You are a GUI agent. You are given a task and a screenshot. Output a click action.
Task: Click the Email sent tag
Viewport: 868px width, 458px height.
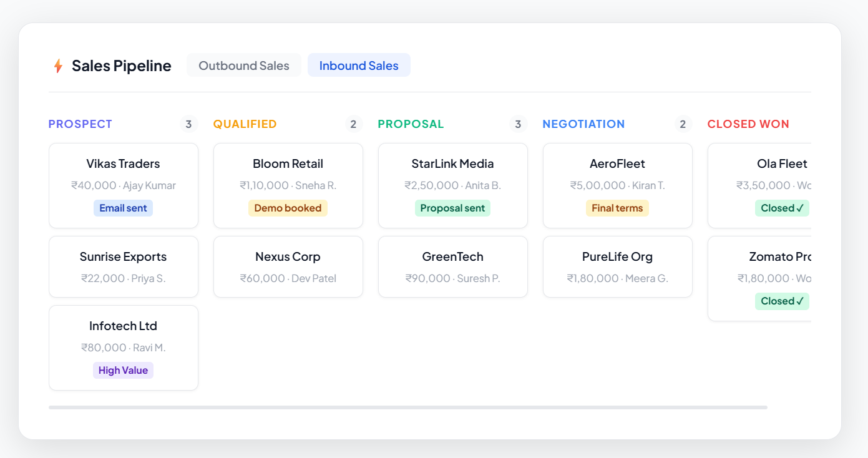coord(123,208)
